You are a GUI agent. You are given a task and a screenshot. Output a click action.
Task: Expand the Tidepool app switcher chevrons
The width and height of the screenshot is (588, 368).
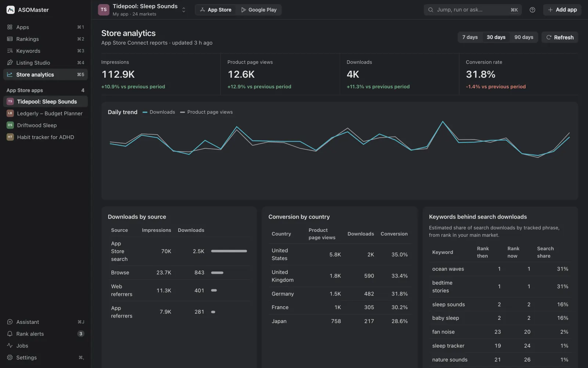pos(184,10)
